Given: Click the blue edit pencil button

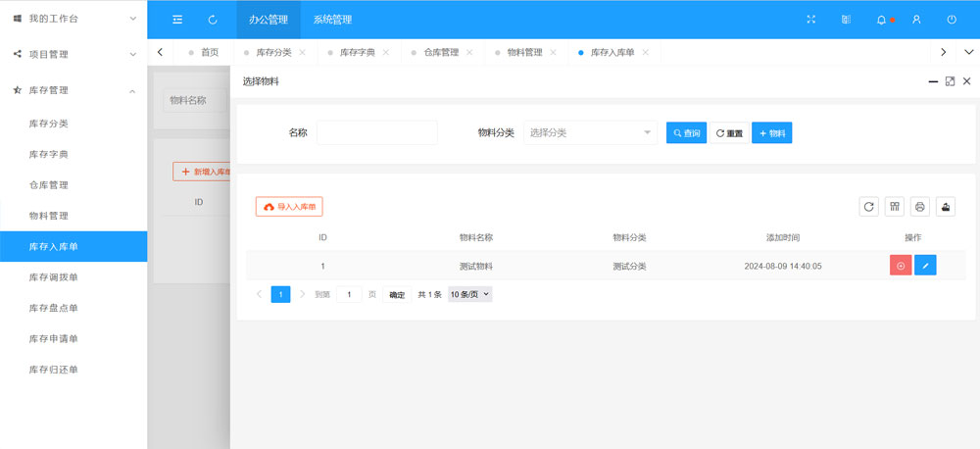Looking at the screenshot, I should click(925, 266).
